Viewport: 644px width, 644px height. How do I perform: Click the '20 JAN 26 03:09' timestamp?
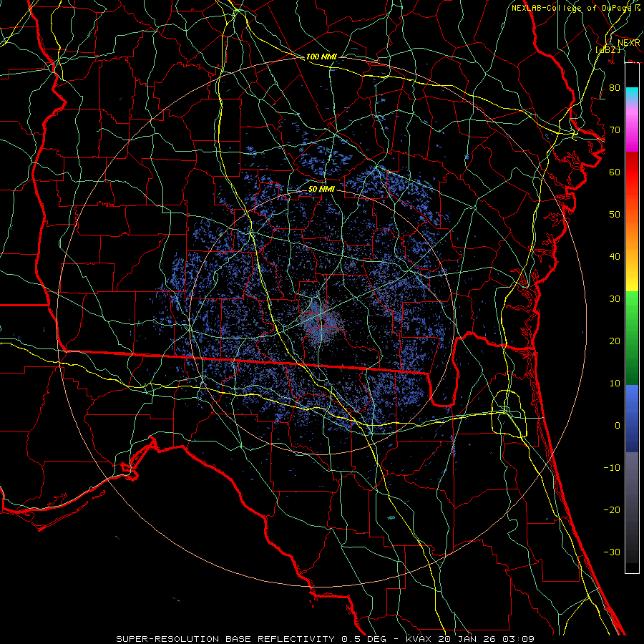[x=486, y=639]
